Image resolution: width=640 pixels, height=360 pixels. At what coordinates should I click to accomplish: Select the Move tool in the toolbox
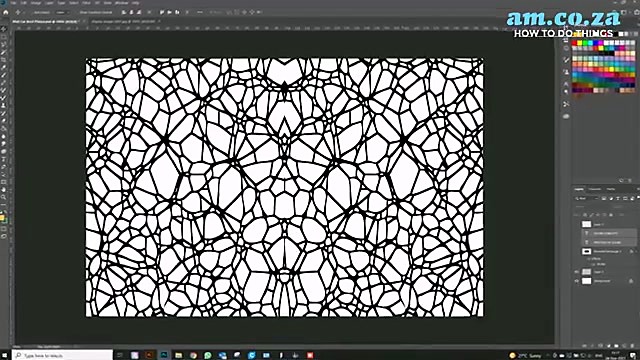4,29
